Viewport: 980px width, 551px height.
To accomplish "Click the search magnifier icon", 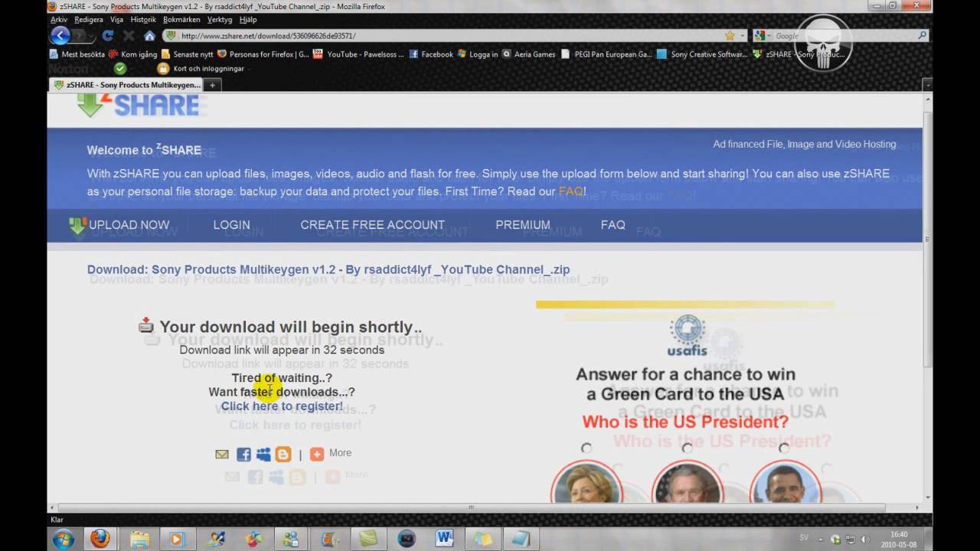I will coord(922,36).
